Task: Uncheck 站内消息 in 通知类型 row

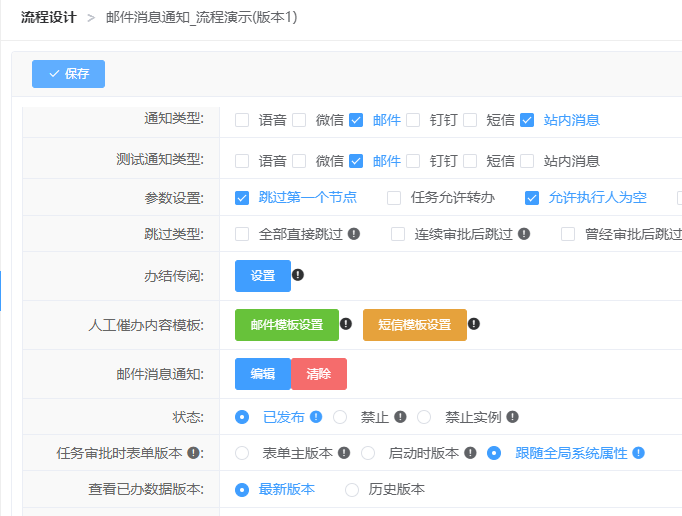Action: [527, 121]
